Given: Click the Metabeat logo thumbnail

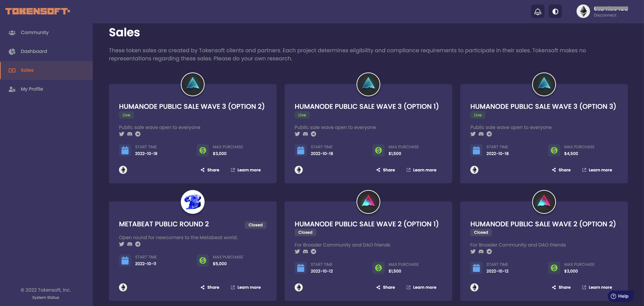Looking at the screenshot, I should (x=192, y=202).
